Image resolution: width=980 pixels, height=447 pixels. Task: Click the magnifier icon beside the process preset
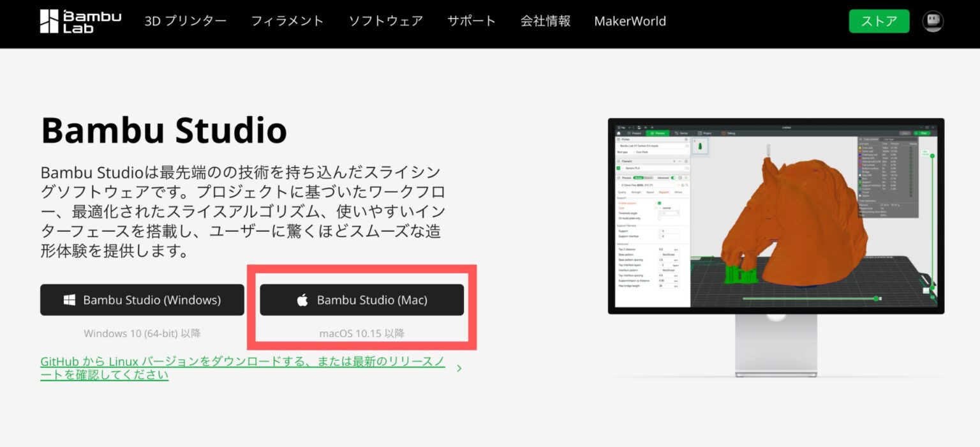pos(688,185)
